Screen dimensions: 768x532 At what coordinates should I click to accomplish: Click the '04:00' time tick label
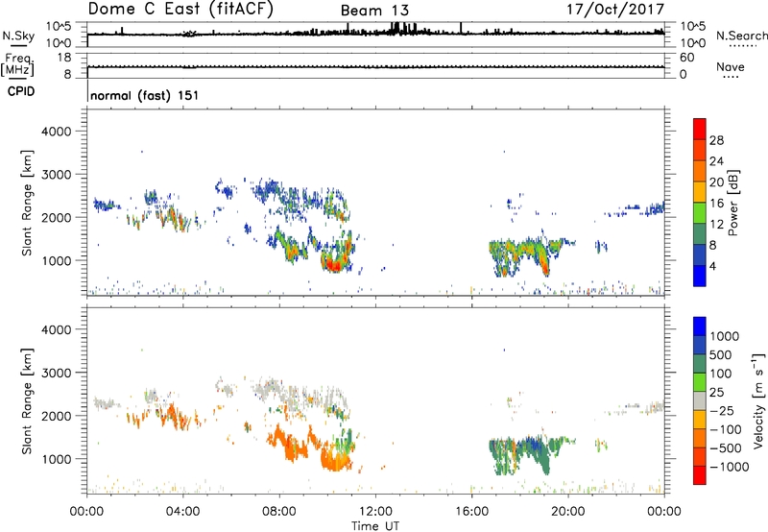pos(182,512)
